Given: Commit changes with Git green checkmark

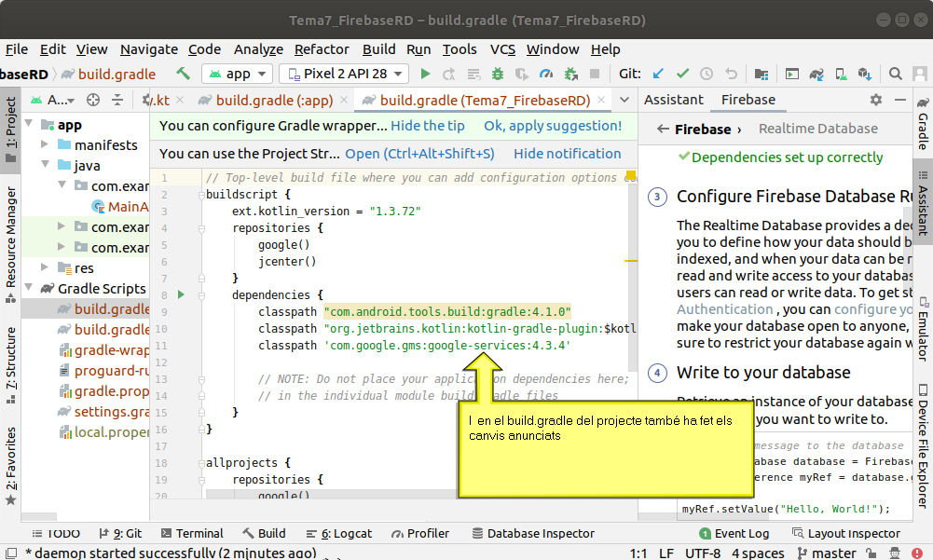Looking at the screenshot, I should (682, 74).
